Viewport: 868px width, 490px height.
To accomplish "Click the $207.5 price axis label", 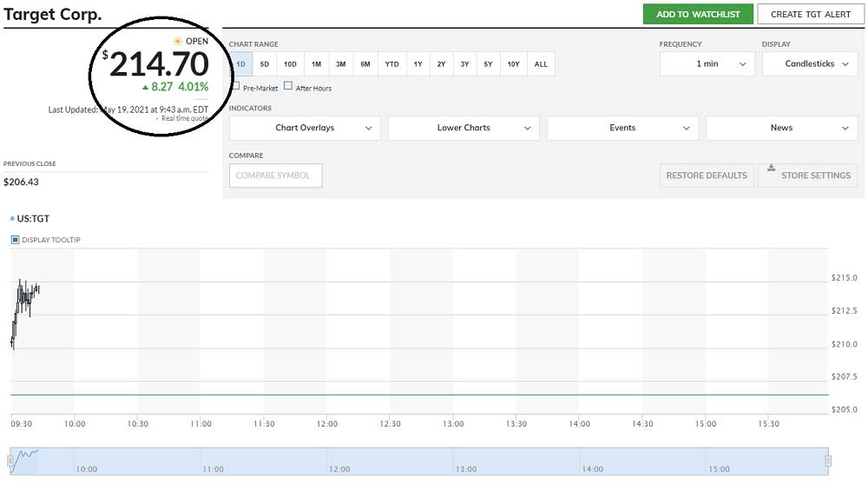I will coord(845,377).
